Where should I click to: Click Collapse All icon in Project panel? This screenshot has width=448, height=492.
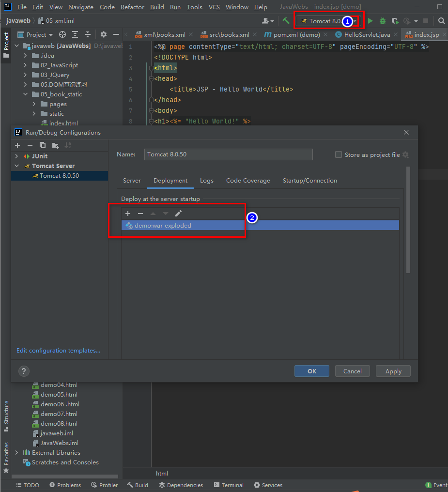tap(88, 34)
